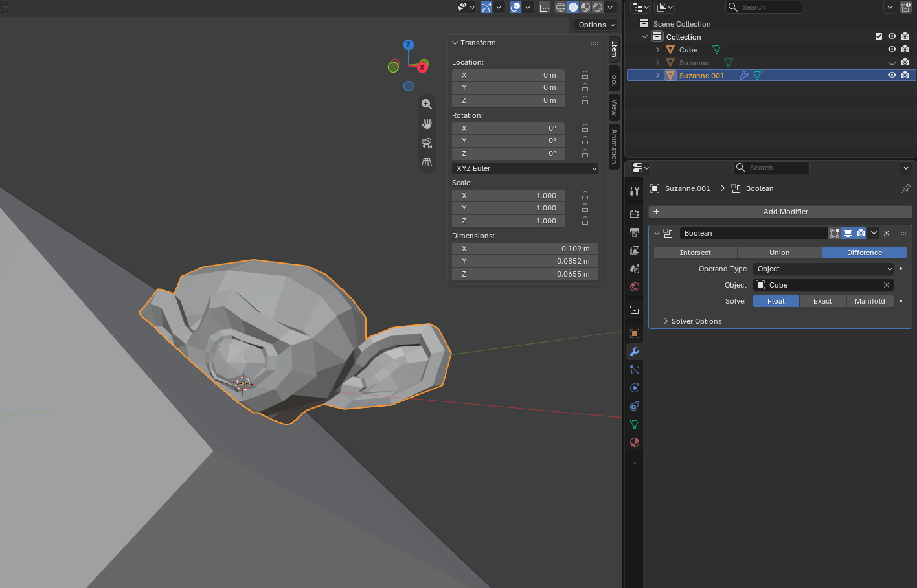Image resolution: width=917 pixels, height=588 pixels.
Task: Open the Particles properties tab
Action: [635, 370]
